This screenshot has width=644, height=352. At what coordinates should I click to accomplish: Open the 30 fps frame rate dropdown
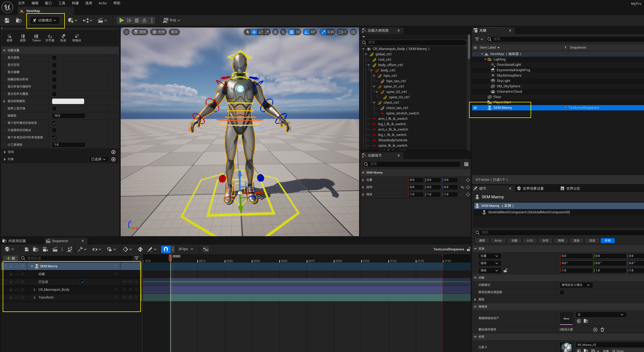coord(186,249)
